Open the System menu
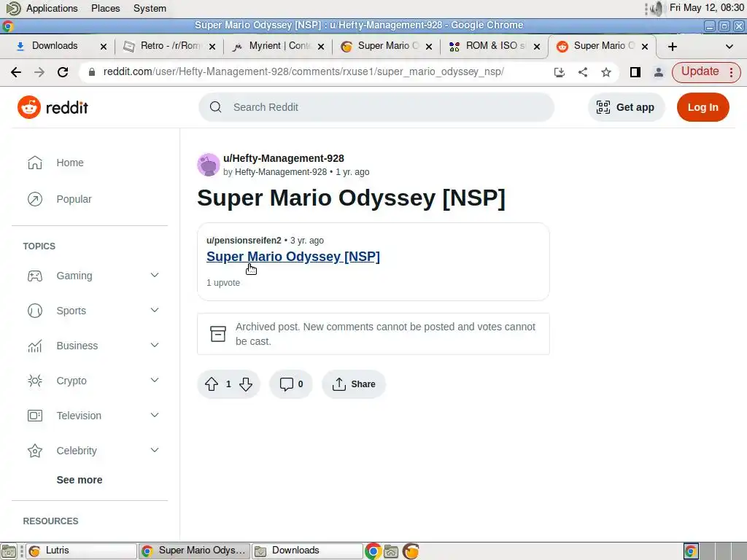This screenshot has height=560, width=747. coord(150,8)
